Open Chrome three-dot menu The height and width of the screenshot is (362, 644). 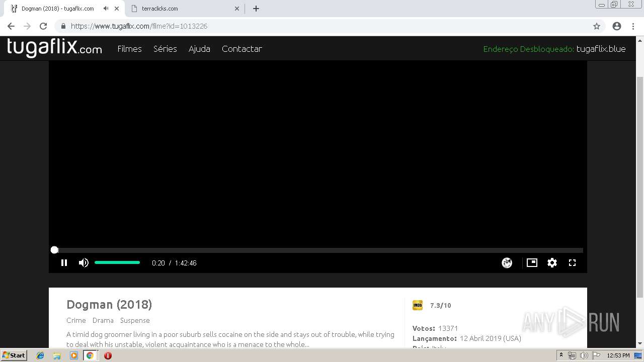click(x=633, y=26)
